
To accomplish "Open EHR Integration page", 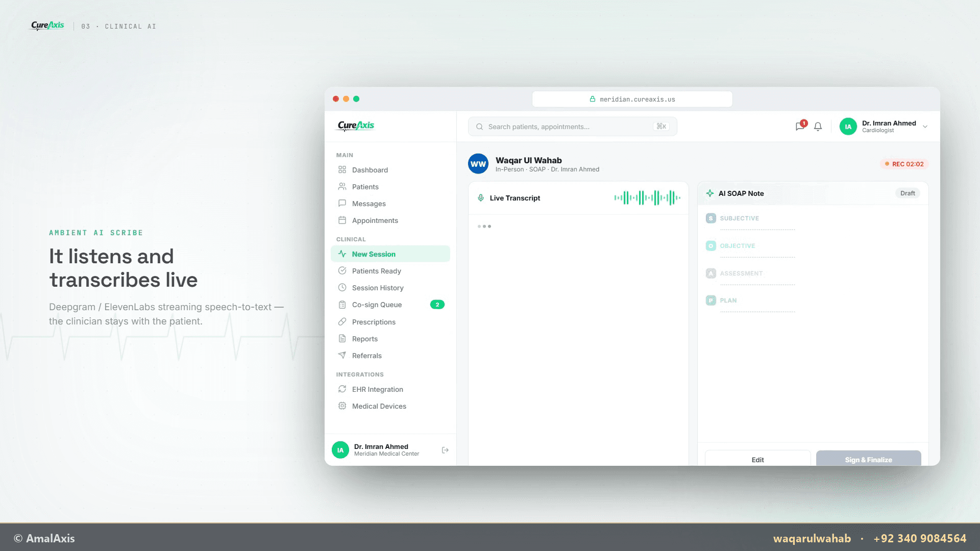I will click(390, 389).
